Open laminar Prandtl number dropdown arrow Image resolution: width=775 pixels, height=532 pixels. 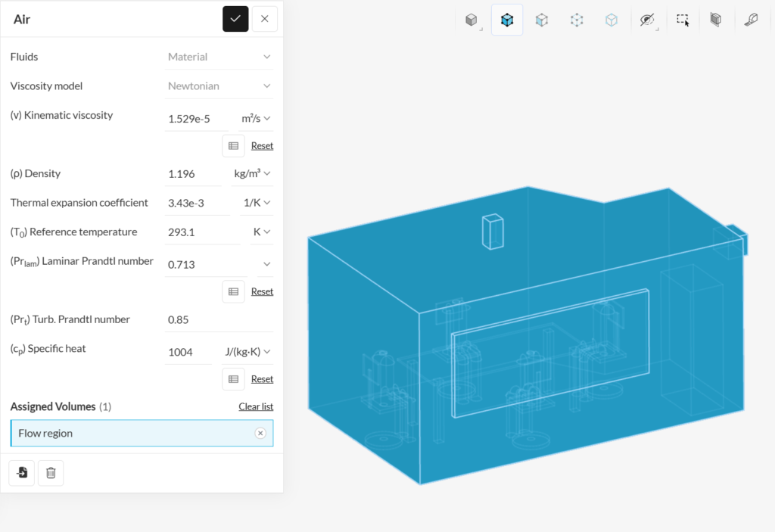266,265
